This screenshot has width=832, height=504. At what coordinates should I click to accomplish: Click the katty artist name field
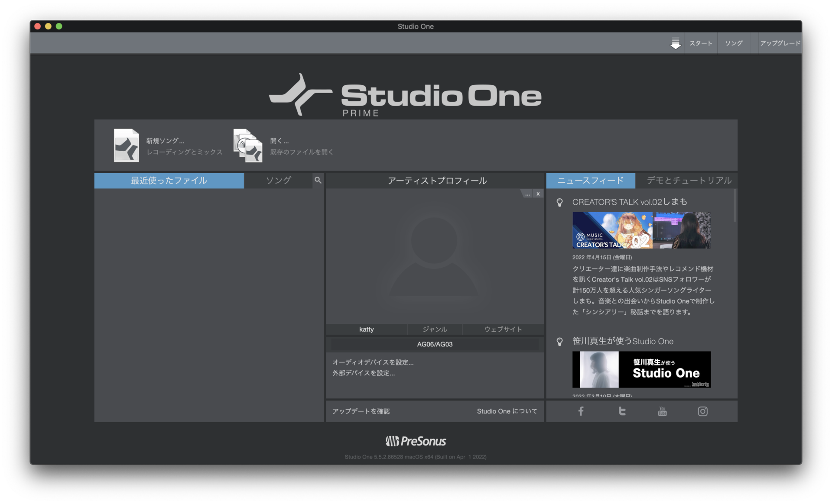[x=366, y=330]
